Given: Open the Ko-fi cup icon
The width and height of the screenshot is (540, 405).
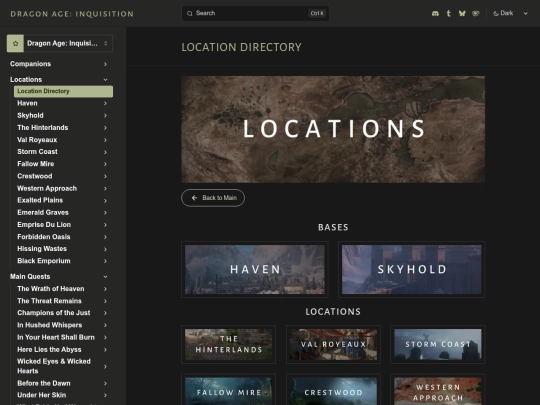Looking at the screenshot, I should (x=476, y=13).
